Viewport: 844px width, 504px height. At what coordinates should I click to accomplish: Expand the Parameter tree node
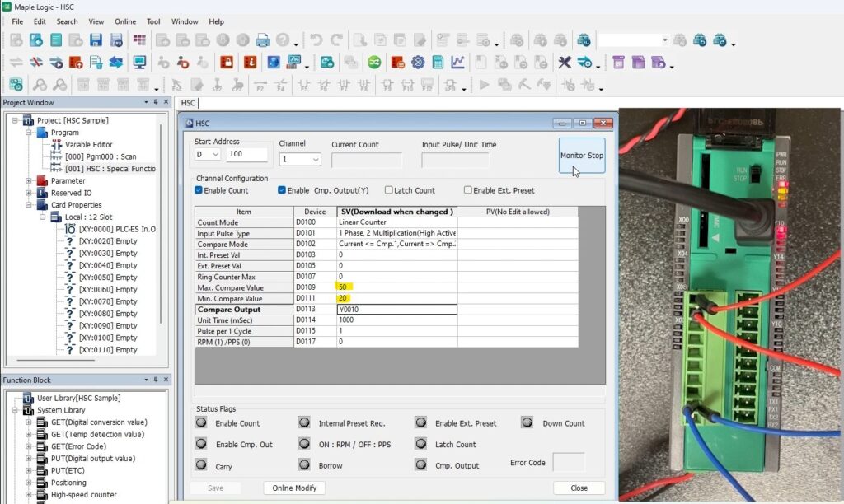[29, 180]
